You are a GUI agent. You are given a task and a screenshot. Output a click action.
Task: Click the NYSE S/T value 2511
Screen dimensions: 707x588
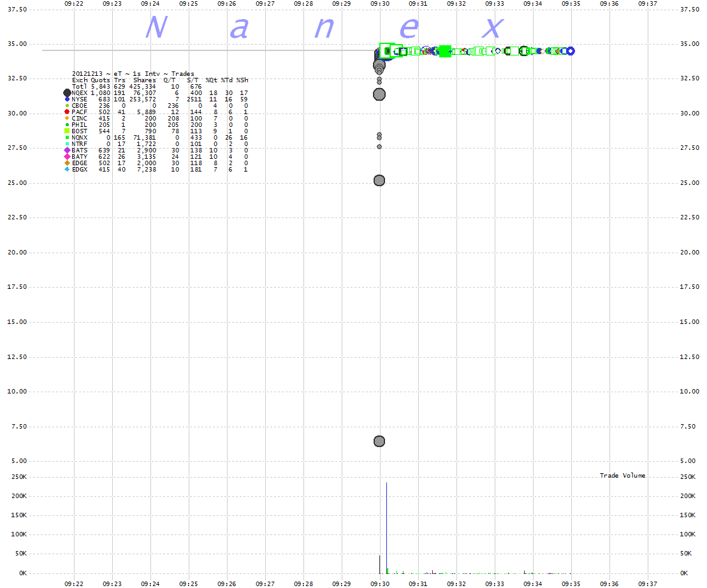click(x=194, y=99)
